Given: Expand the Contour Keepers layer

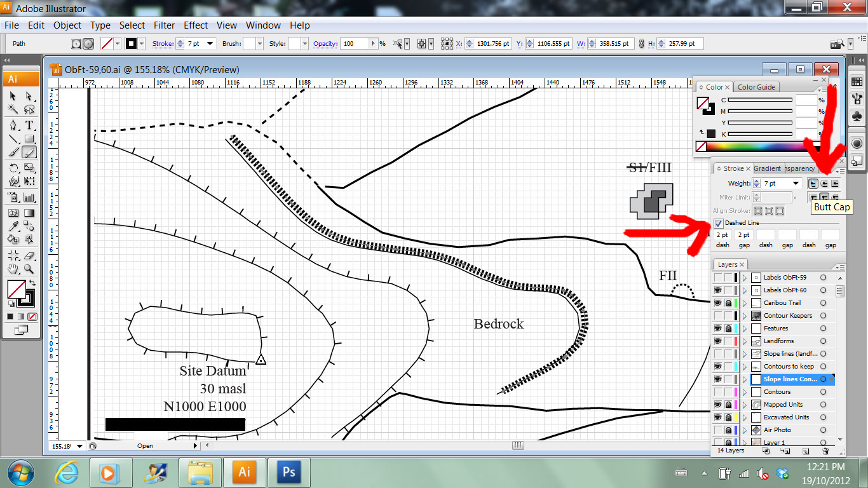Looking at the screenshot, I should pos(745,316).
